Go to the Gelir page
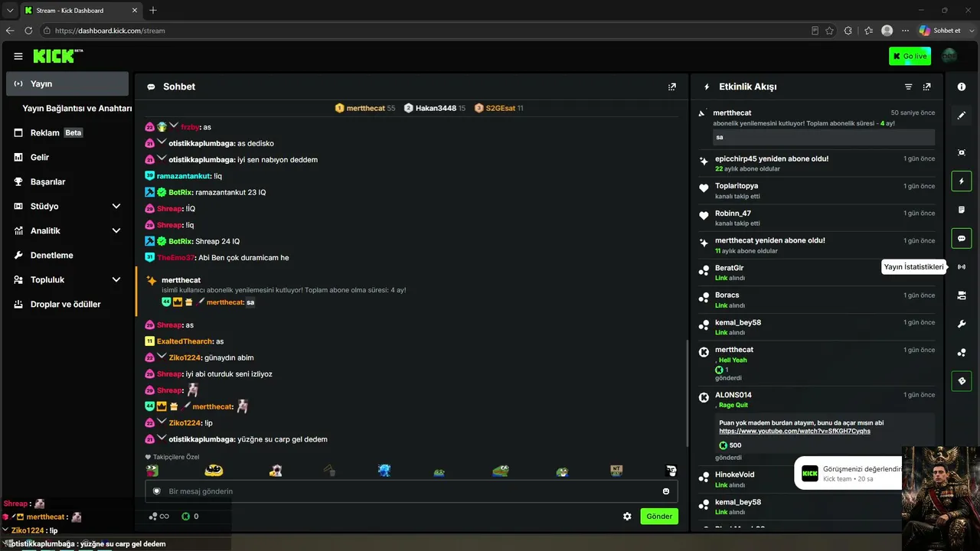The width and height of the screenshot is (980, 551). coord(67,157)
